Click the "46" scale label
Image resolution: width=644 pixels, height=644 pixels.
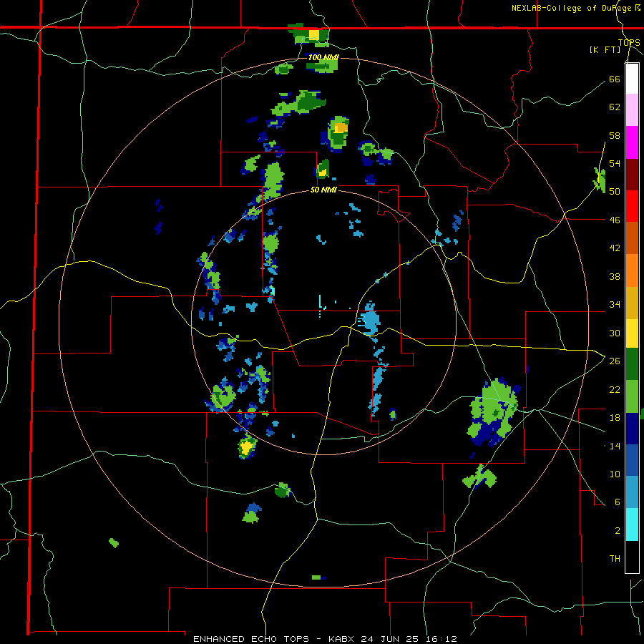click(615, 220)
